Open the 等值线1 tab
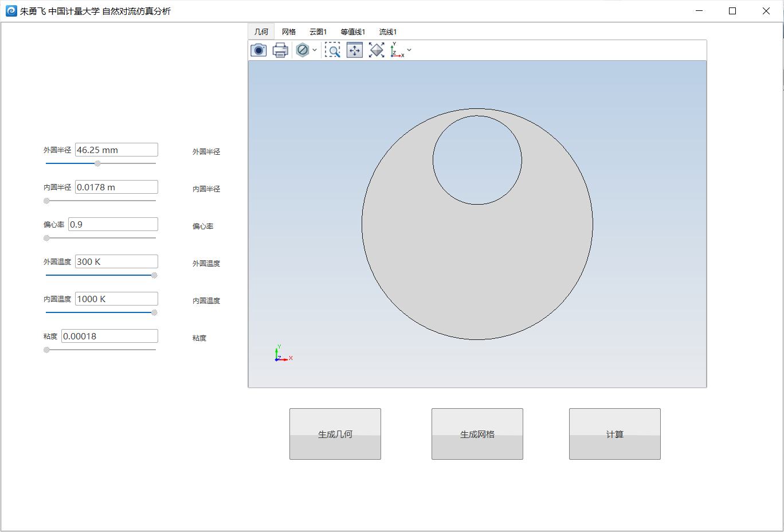The width and height of the screenshot is (784, 532). (352, 32)
